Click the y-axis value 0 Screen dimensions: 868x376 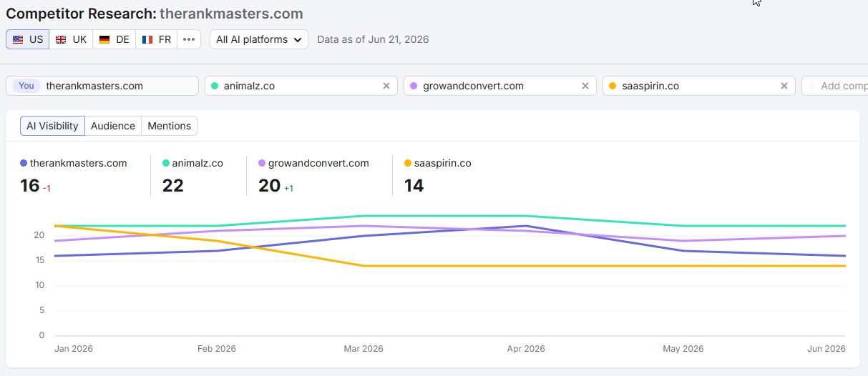tap(42, 335)
